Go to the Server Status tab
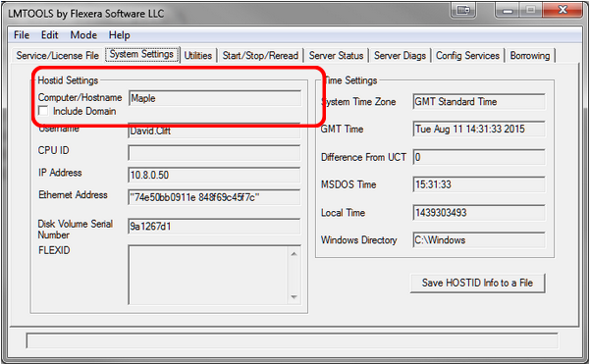590x364 pixels. 336,56
